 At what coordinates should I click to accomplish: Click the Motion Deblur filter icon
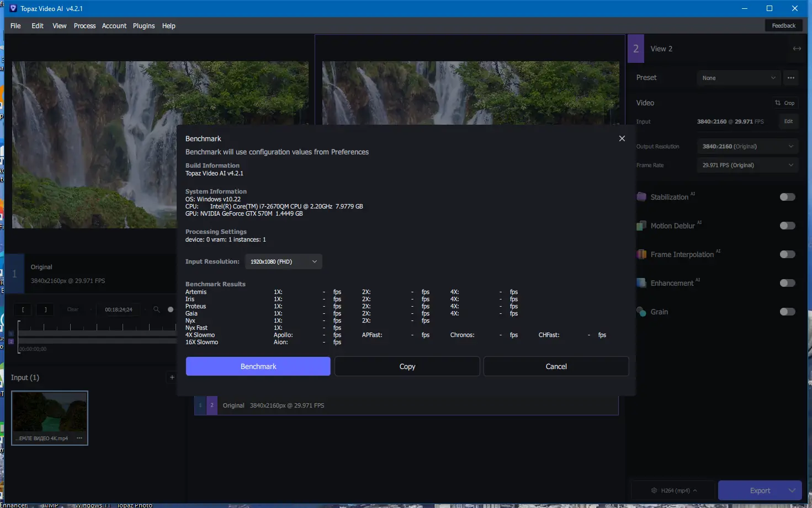[x=641, y=226]
